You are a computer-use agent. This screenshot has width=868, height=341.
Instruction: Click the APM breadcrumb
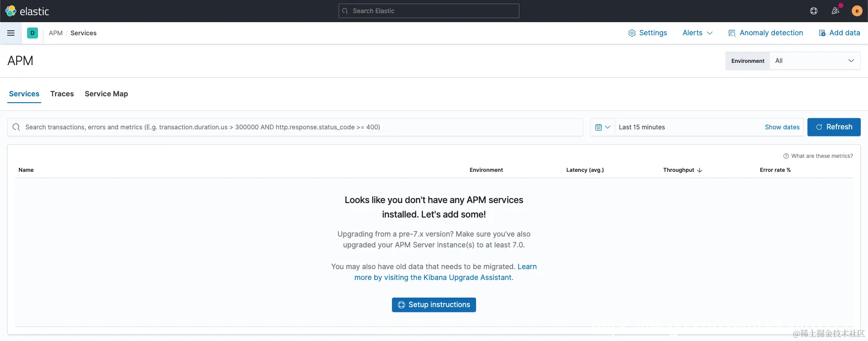(x=56, y=33)
